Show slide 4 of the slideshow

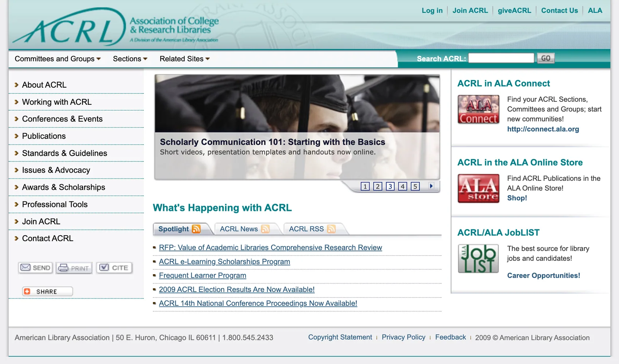click(403, 186)
